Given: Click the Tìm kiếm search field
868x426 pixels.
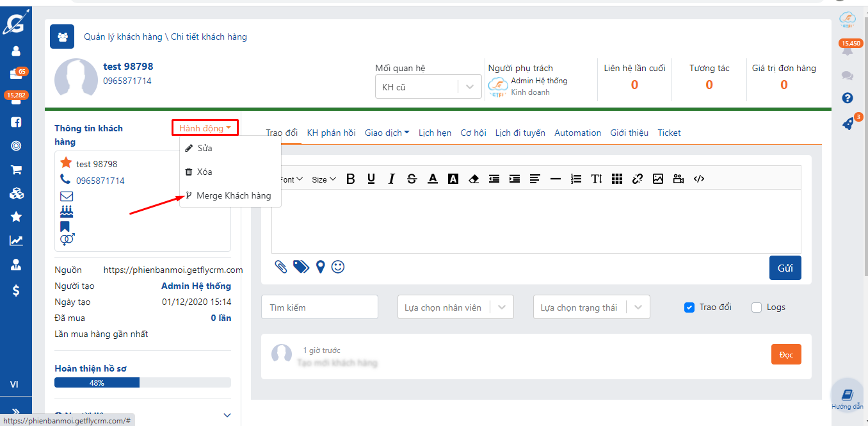Looking at the screenshot, I should [319, 307].
